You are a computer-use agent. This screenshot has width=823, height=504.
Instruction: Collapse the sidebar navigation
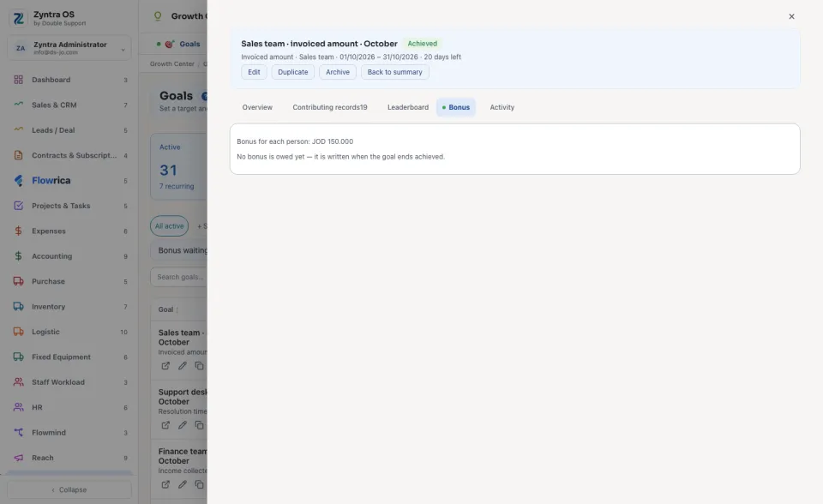click(69, 489)
